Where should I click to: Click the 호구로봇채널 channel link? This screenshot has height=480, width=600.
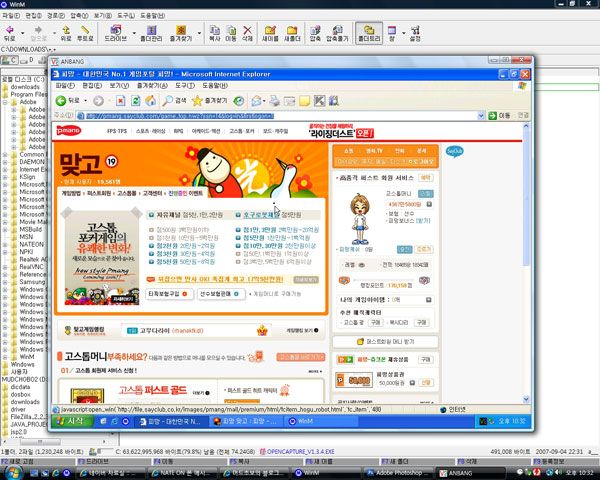[x=262, y=215]
